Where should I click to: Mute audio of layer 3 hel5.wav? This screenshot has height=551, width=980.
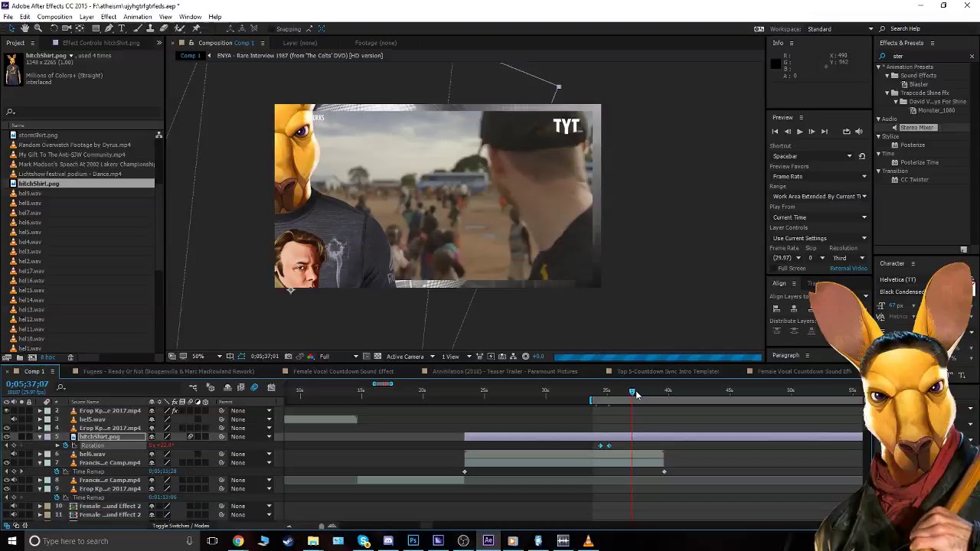click(14, 419)
